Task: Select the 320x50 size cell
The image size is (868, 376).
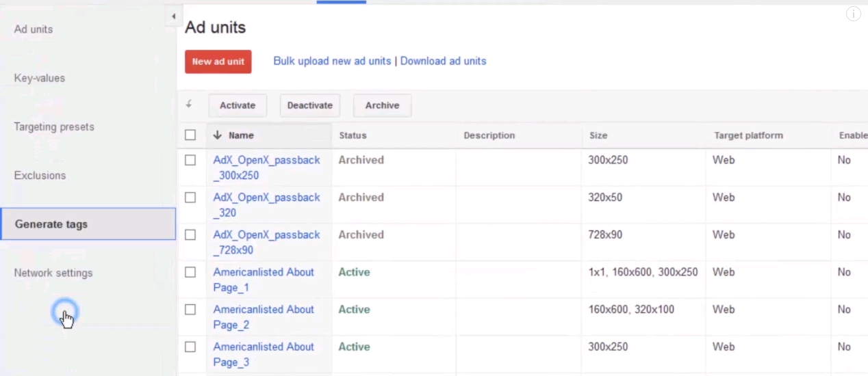Action: (605, 198)
